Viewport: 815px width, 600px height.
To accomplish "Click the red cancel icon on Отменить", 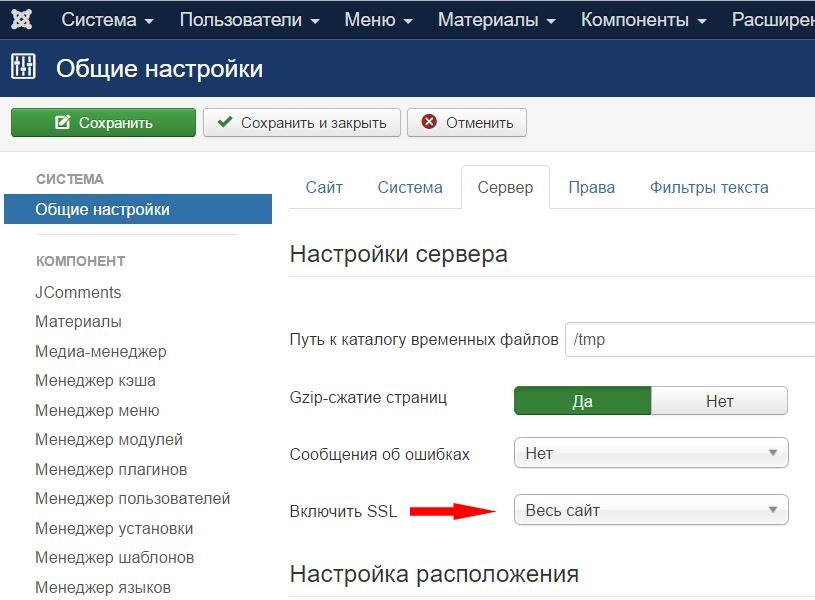I will [x=429, y=122].
